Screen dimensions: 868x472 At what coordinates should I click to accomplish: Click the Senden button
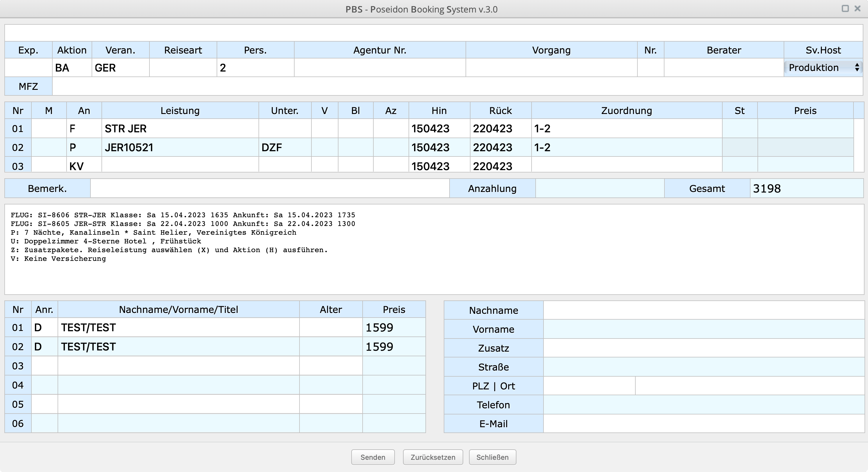[373, 457]
